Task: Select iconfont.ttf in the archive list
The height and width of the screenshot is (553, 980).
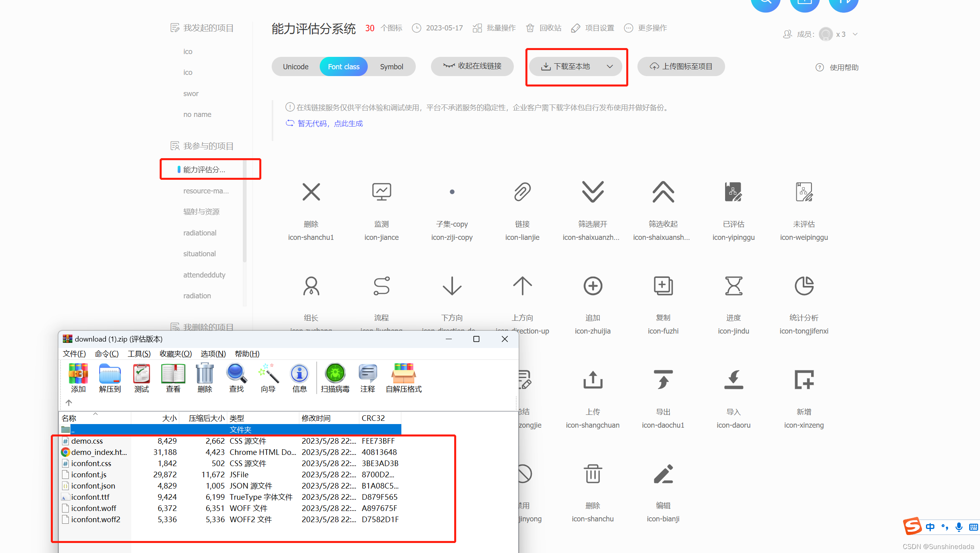Action: 230,497
